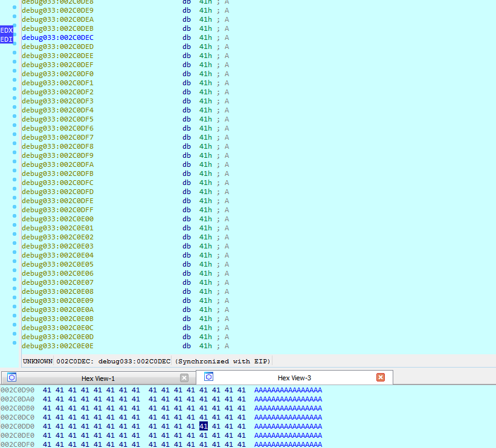Click the ASCII column of row 002C0DB0
Screen dimensions: 496x448
coord(288,408)
